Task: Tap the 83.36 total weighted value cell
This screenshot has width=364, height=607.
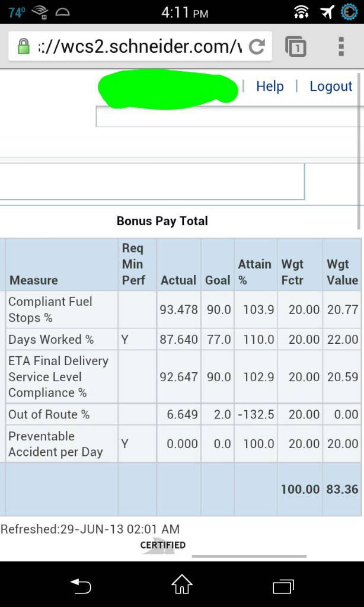Action: (342, 489)
